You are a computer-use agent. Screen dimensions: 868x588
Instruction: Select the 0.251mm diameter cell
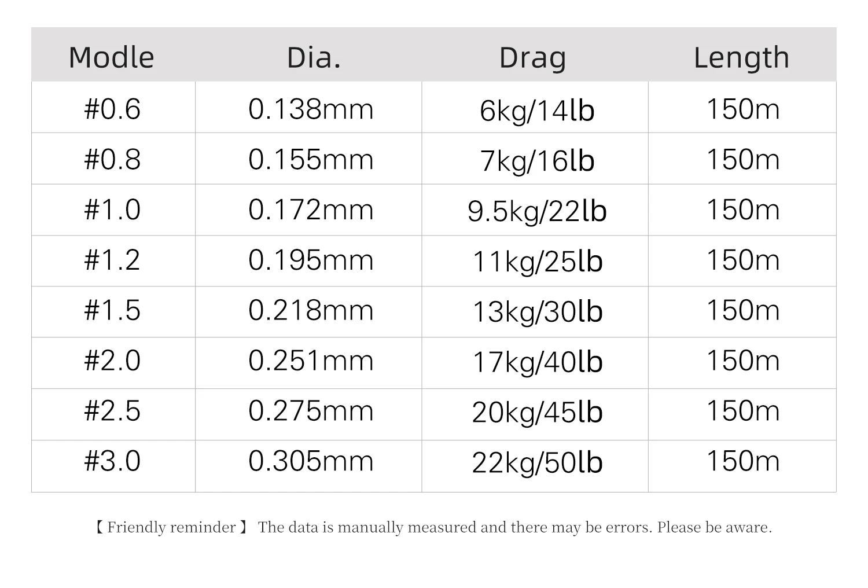click(311, 361)
